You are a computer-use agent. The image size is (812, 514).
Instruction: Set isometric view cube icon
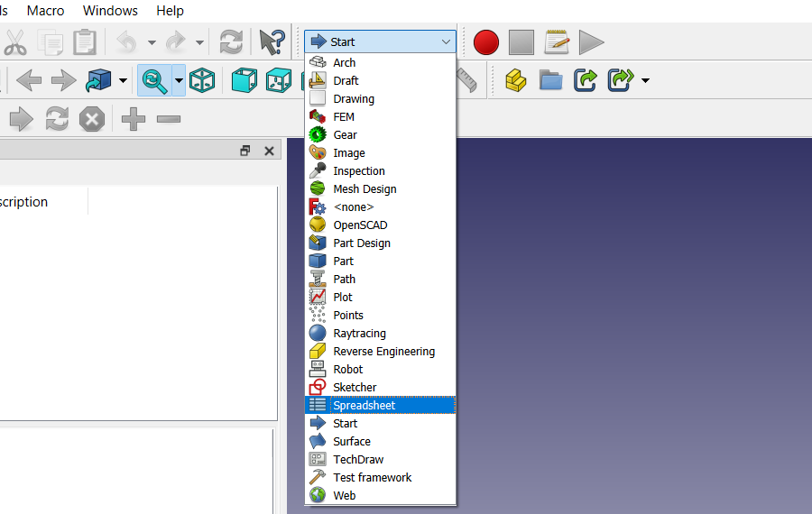point(202,81)
